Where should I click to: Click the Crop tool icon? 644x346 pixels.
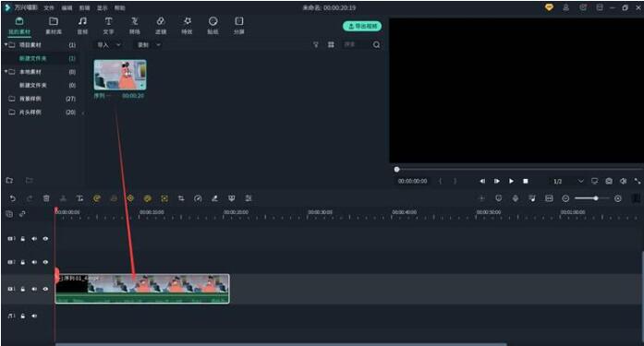[181, 198]
